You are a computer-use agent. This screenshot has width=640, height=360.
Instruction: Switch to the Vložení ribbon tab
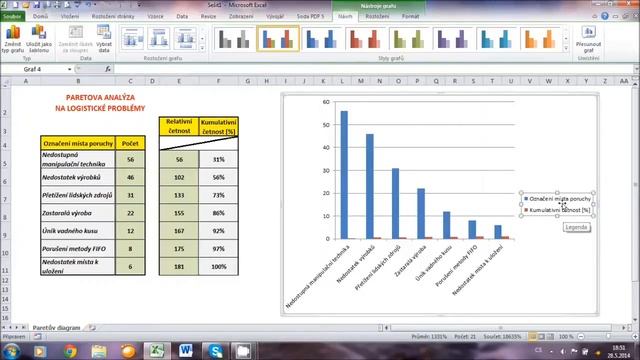(70, 16)
